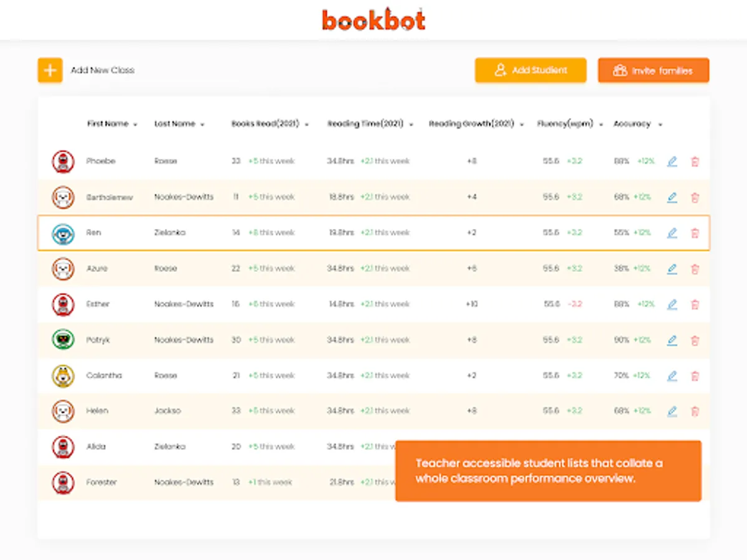Sort by First Name column arrow
This screenshot has width=747, height=560.
[x=135, y=124]
